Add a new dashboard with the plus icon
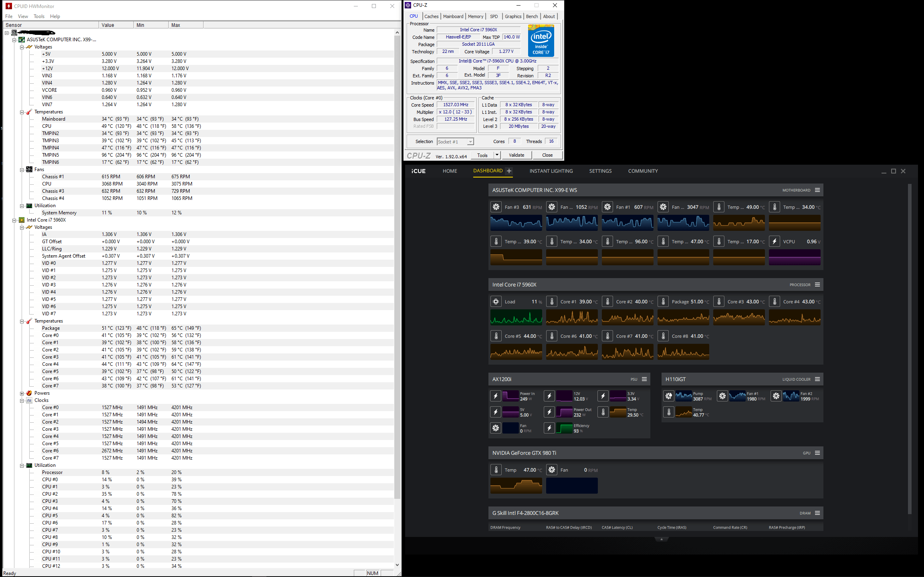 click(509, 171)
